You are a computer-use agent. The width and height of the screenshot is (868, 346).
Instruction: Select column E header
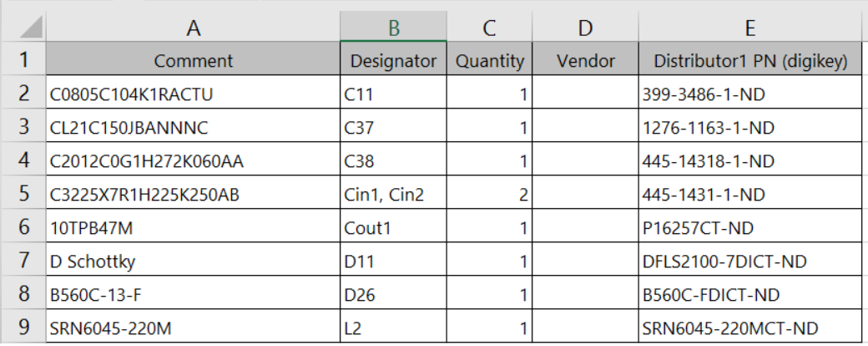(750, 28)
